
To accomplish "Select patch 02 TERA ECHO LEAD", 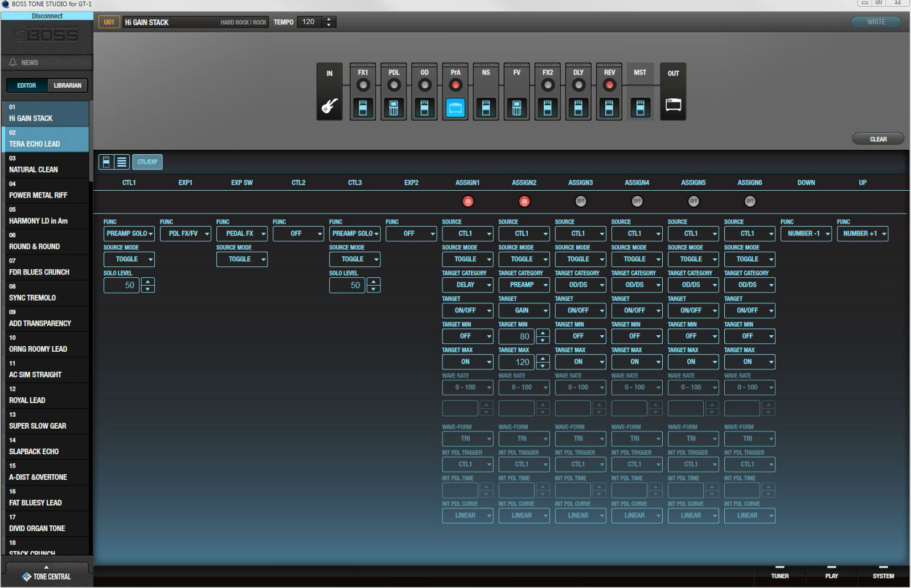I will coord(46,139).
